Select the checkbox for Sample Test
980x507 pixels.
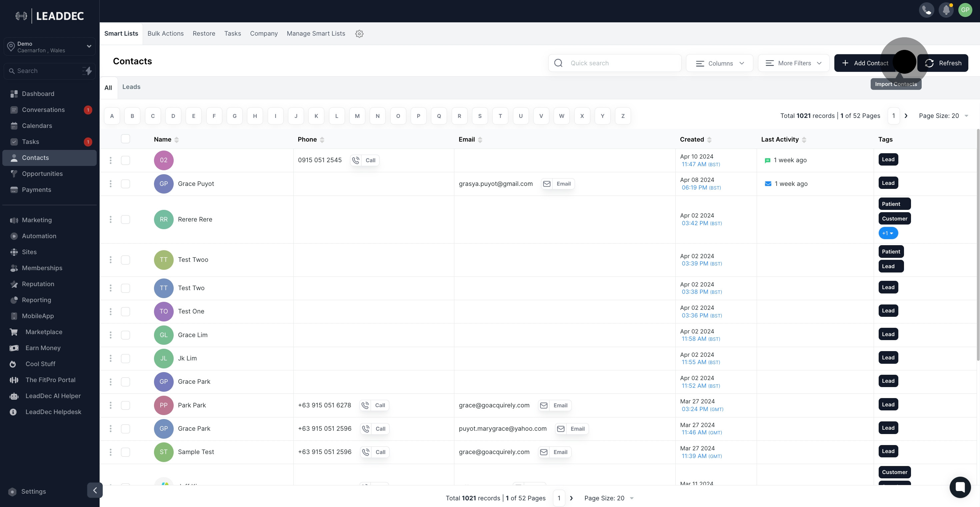click(126, 452)
